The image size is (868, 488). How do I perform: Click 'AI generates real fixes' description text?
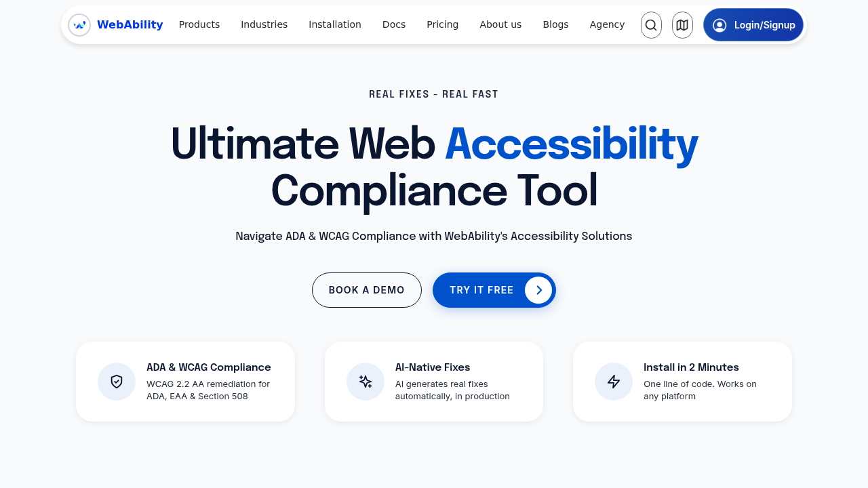pos(452,390)
